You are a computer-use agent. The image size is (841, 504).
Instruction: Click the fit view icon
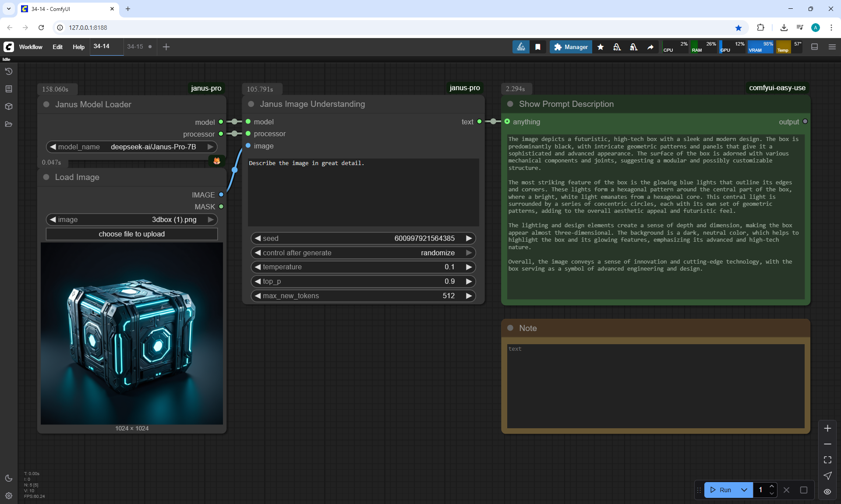click(x=827, y=460)
